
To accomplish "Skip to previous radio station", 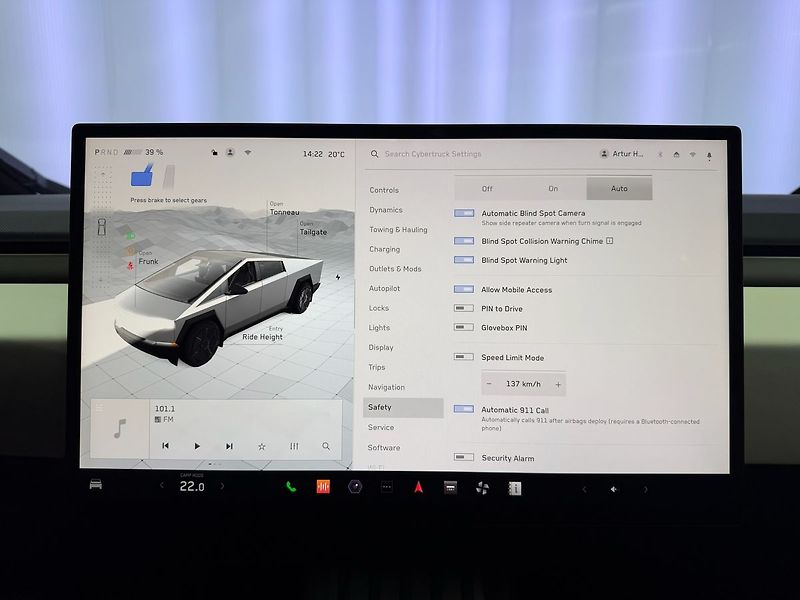I will (165, 446).
